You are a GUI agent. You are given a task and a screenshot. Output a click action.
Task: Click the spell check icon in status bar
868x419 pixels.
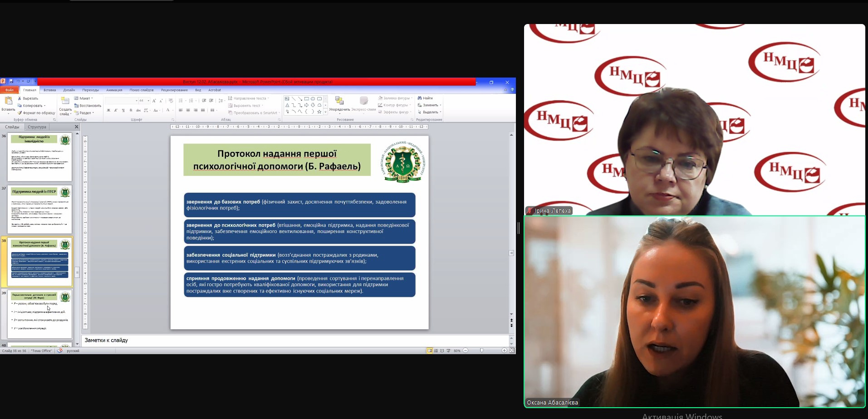point(59,351)
